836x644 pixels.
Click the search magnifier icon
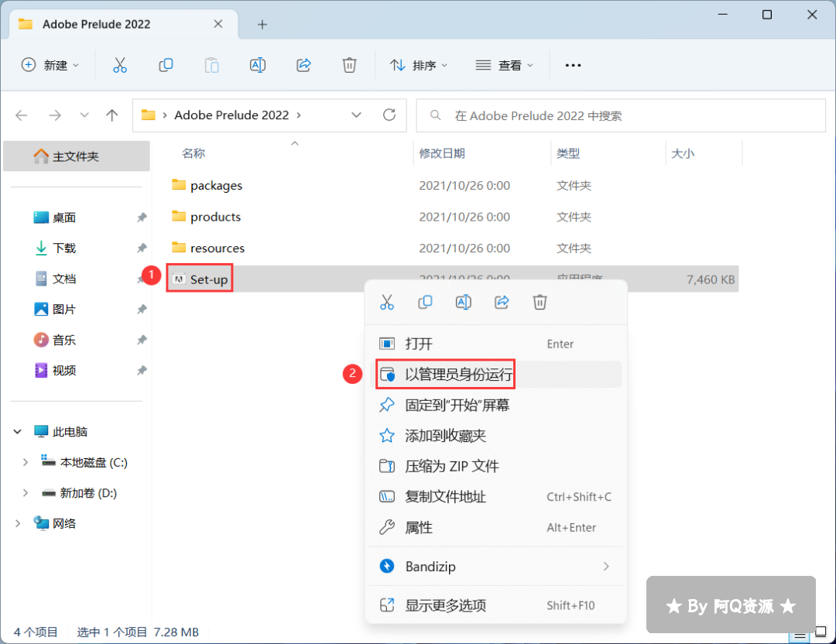point(436,115)
